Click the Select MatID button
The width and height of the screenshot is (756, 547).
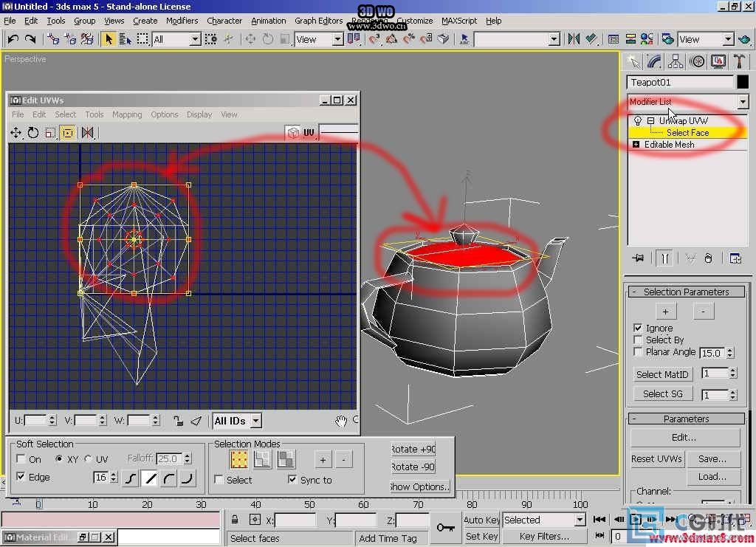pos(662,374)
